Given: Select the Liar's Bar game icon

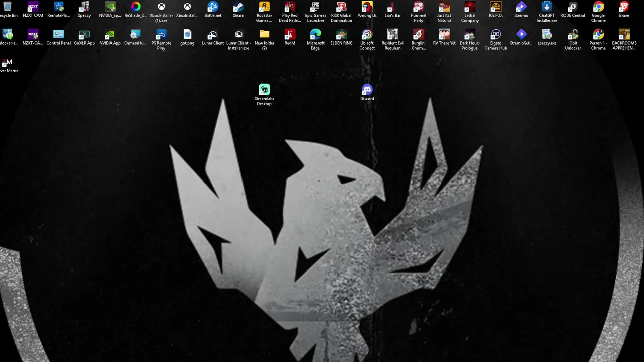Looking at the screenshot, I should 392,7.
